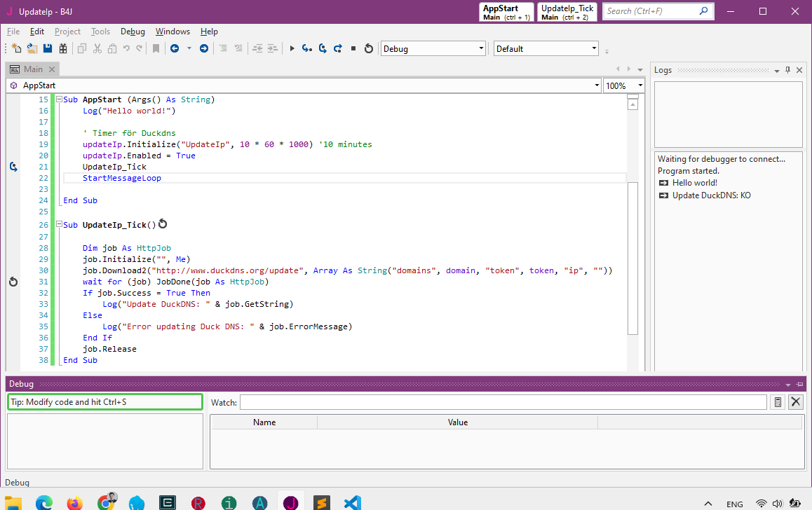Open the Windows menu
The height and width of the screenshot is (510, 812).
172,32
